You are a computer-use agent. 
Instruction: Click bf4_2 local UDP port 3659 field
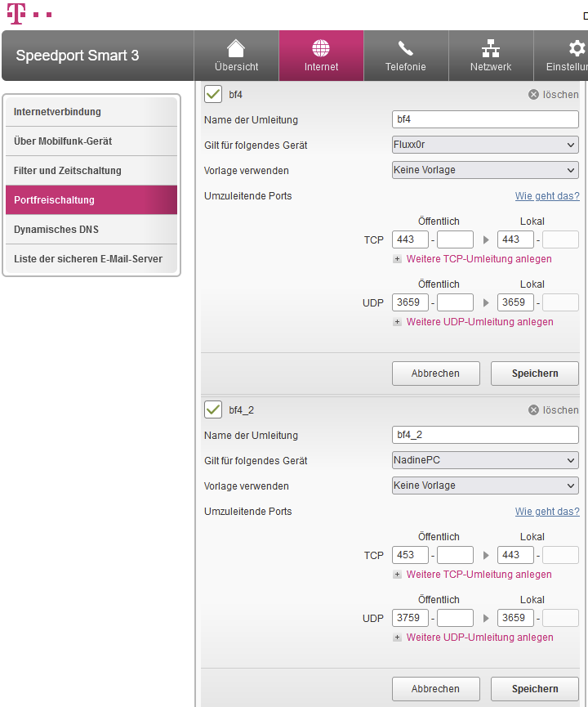515,618
